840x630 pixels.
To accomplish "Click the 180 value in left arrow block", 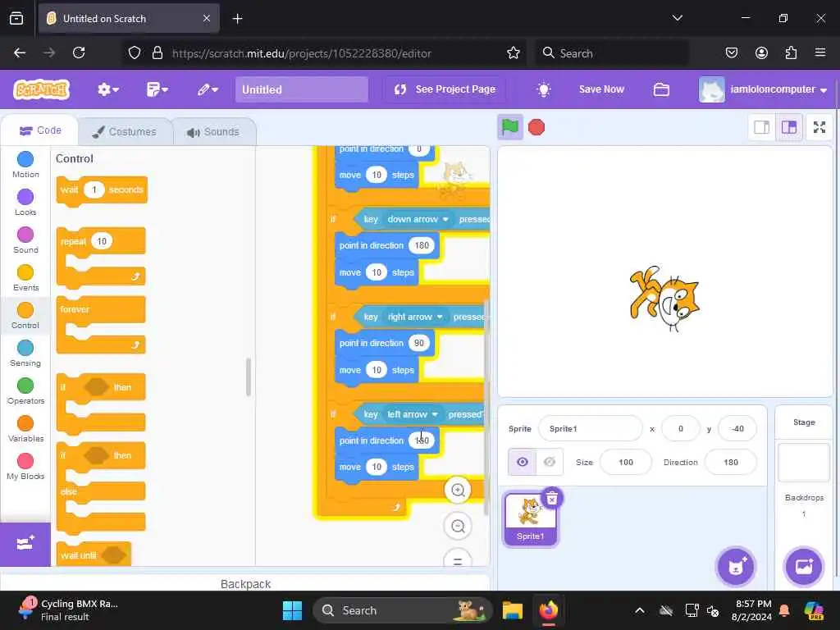I will (x=421, y=441).
